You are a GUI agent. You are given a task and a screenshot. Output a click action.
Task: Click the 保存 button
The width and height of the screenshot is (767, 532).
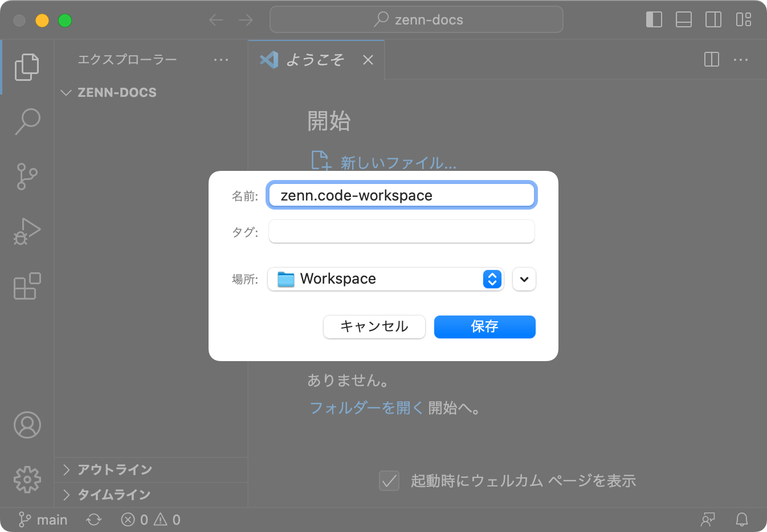[x=485, y=327]
